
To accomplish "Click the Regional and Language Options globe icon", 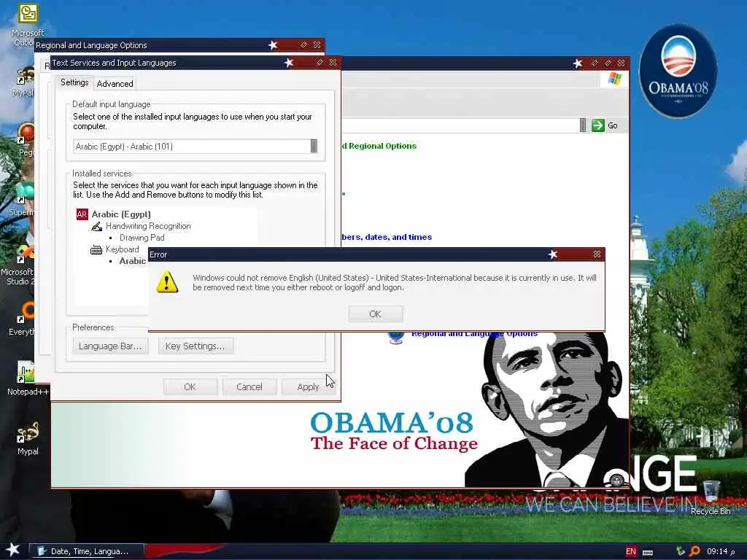I will point(396,337).
